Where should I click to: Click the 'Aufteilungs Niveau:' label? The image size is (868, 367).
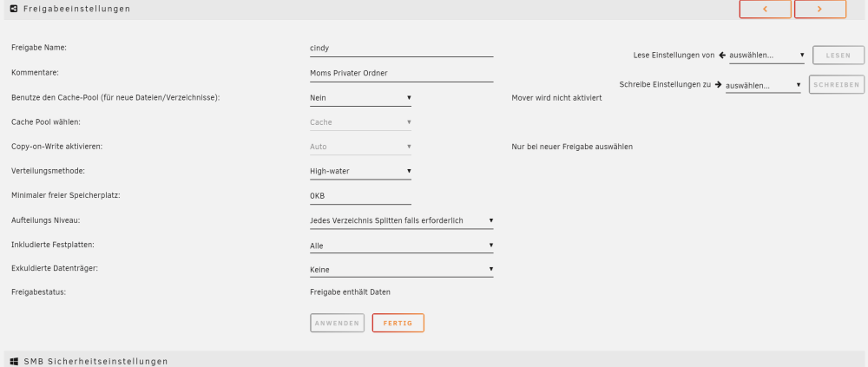(46, 220)
